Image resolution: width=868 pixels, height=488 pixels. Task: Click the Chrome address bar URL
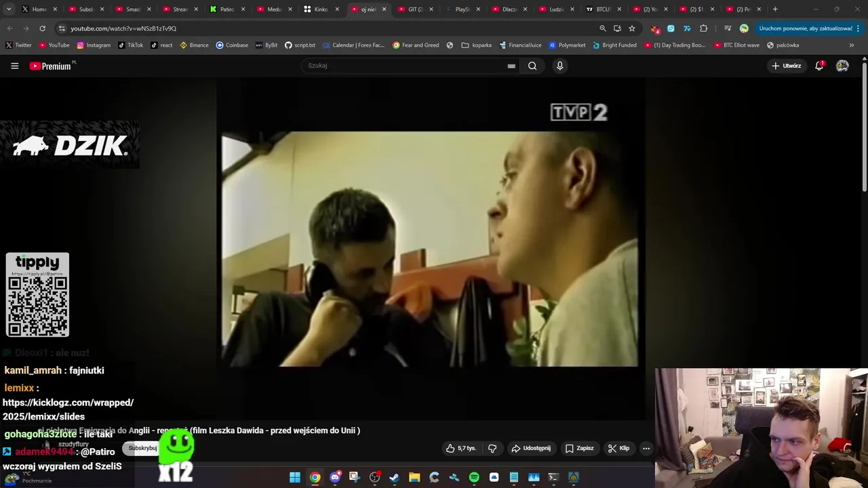point(123,28)
